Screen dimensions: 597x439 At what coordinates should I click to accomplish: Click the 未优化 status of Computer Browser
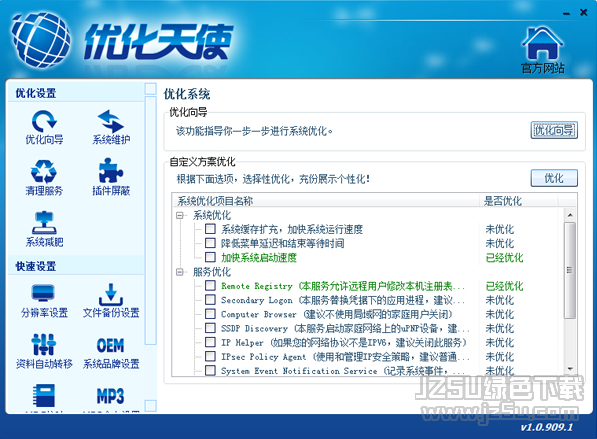pyautogui.click(x=500, y=314)
